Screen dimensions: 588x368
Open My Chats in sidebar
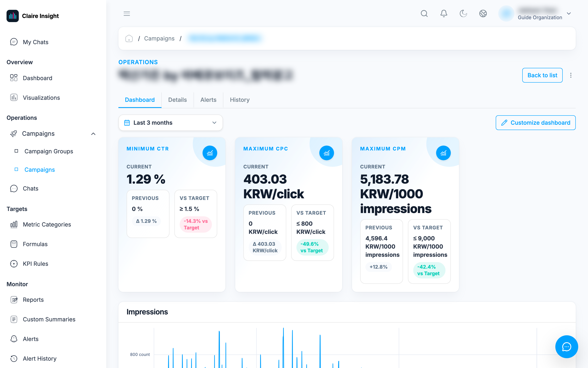click(x=53, y=42)
